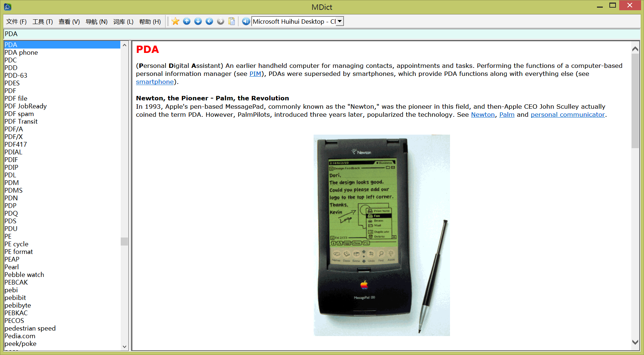Follow the smartphone hyperlink
The width and height of the screenshot is (644, 355).
pos(155,82)
